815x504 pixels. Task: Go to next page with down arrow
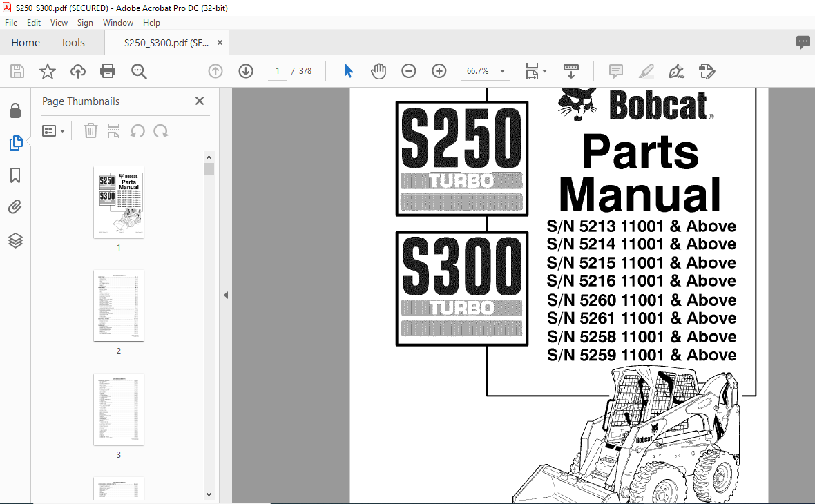pos(246,71)
